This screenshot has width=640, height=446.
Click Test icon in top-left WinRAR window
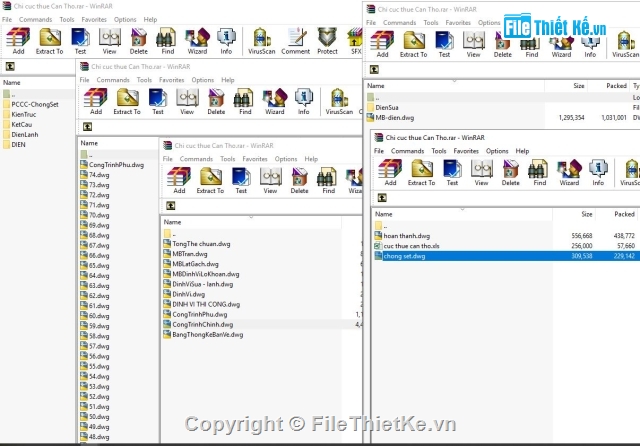click(x=80, y=41)
